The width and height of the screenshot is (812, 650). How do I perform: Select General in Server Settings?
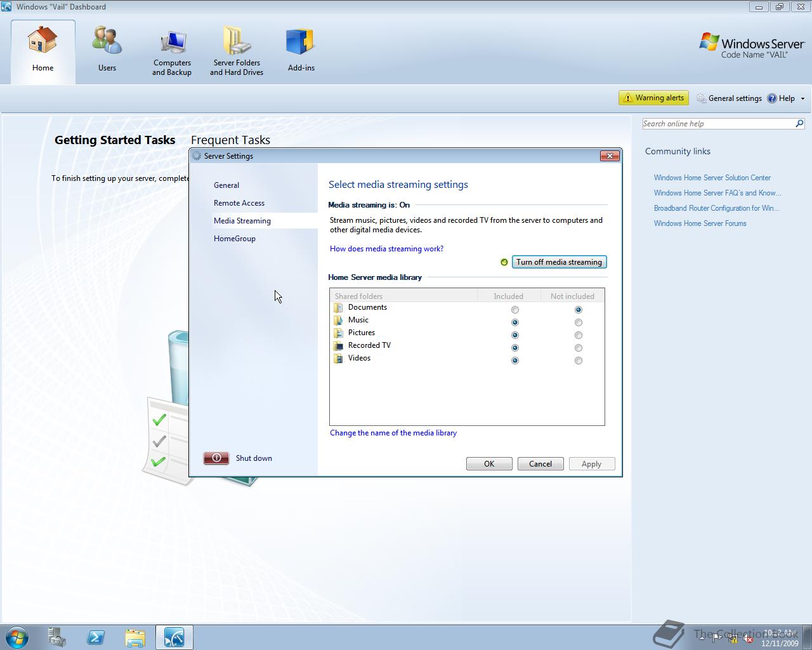tap(226, 185)
